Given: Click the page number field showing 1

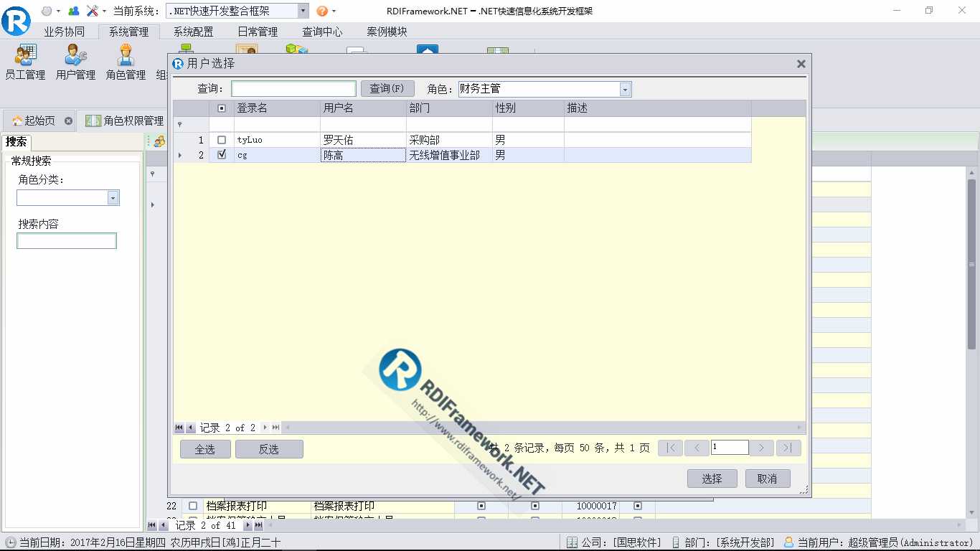Looking at the screenshot, I should click(730, 447).
